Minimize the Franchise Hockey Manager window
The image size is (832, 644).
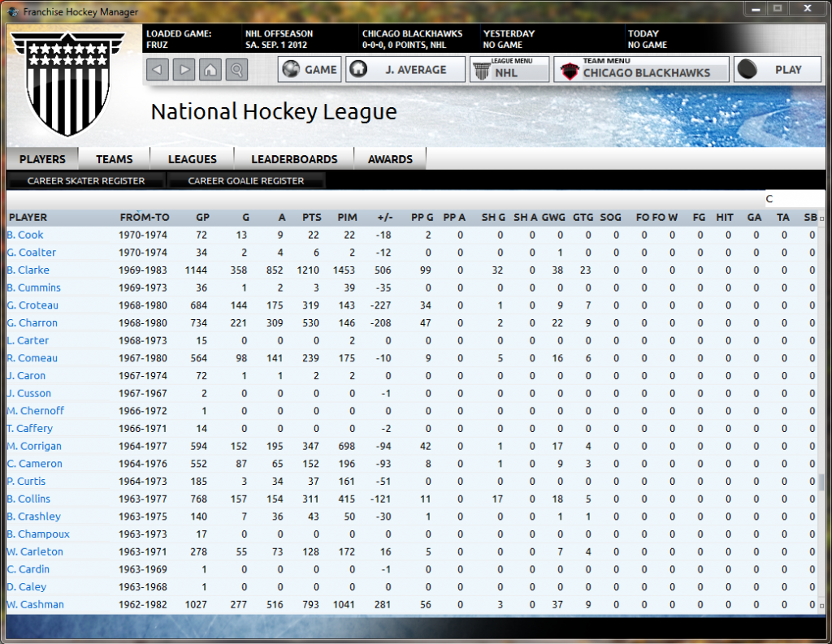[x=756, y=8]
